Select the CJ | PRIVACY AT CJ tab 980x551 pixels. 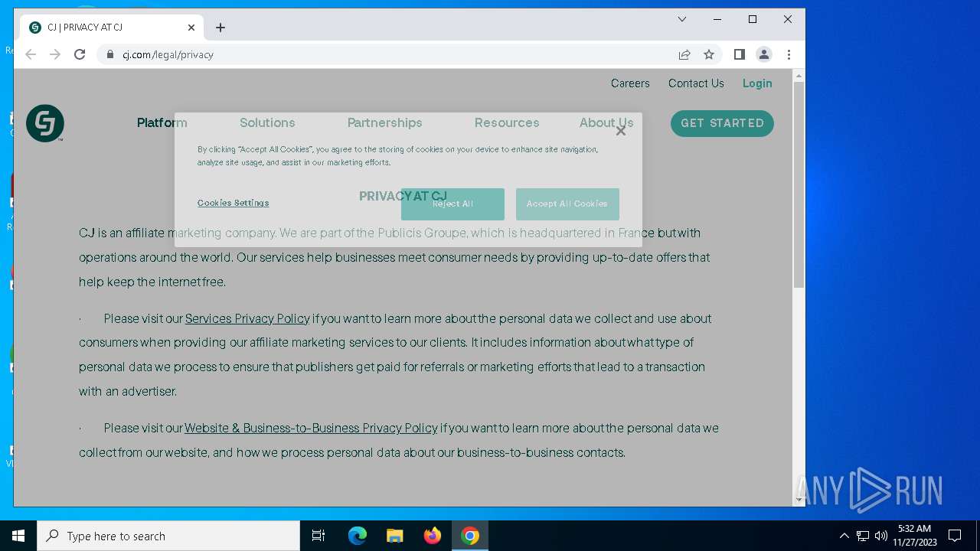pos(112,28)
